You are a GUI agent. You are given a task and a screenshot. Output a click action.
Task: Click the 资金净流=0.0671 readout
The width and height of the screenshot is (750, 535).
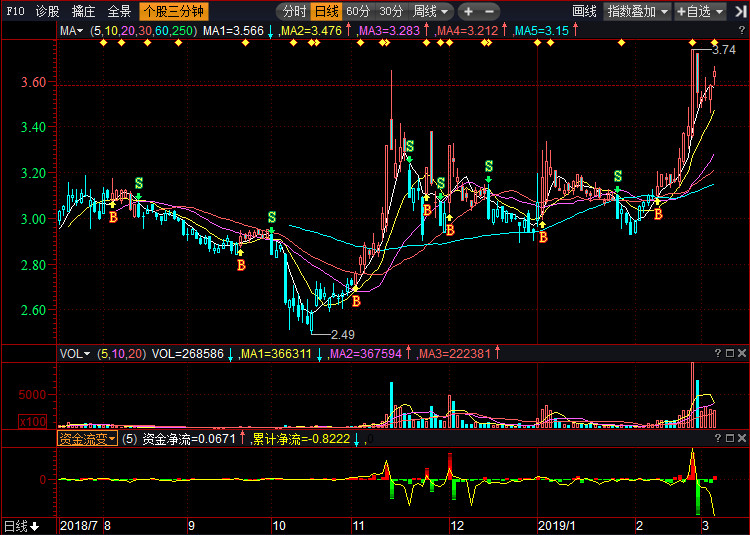189,439
